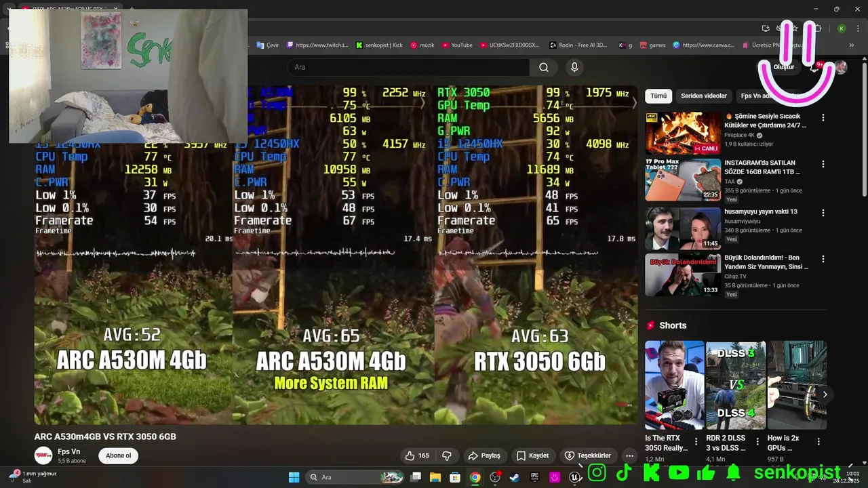868x488 pixels.
Task: Open INSTAGRAM'da SATILAN video thumbnail
Action: coord(683,180)
